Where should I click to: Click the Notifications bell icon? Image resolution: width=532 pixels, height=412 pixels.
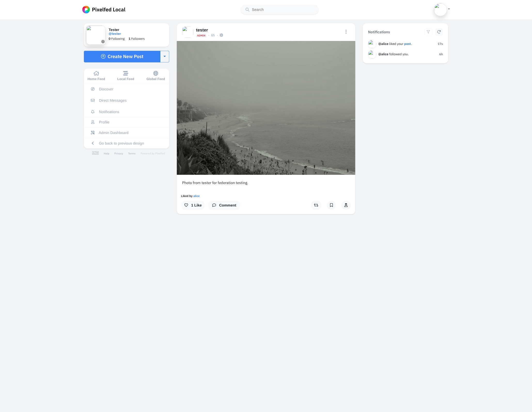93,112
